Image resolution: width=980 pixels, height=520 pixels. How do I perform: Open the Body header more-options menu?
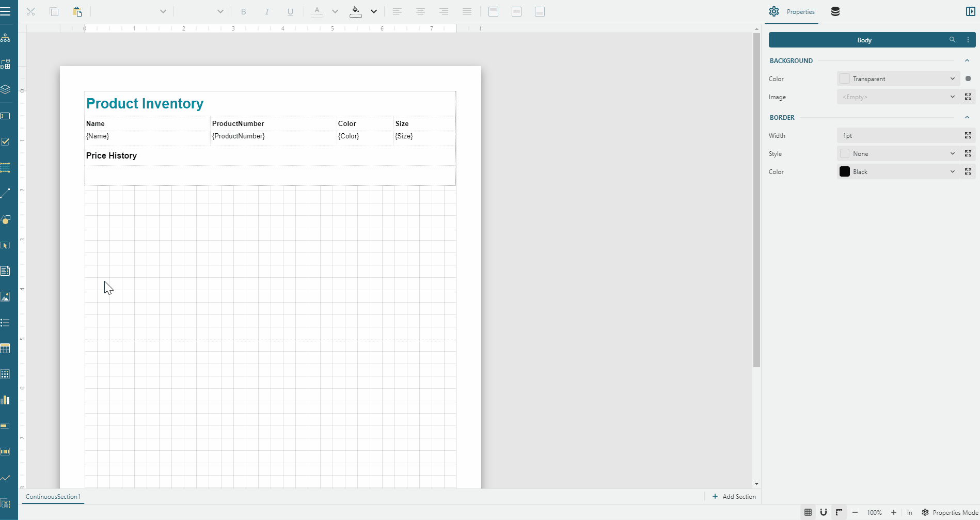point(968,40)
